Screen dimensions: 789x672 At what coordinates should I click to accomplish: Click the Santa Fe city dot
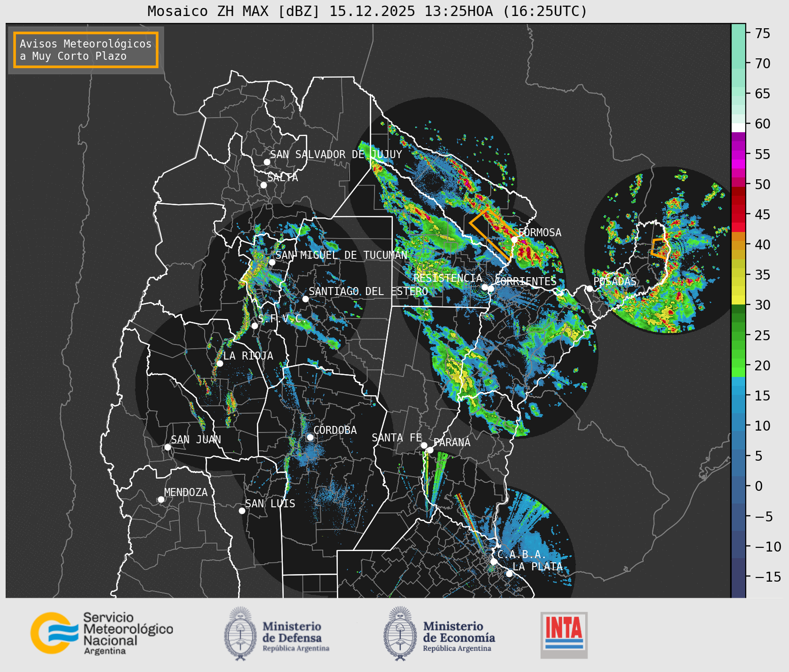[424, 445]
